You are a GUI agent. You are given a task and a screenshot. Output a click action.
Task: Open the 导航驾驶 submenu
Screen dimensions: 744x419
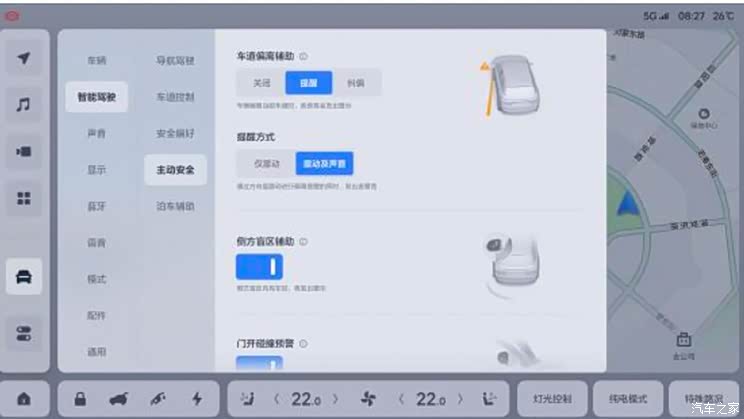(x=176, y=60)
